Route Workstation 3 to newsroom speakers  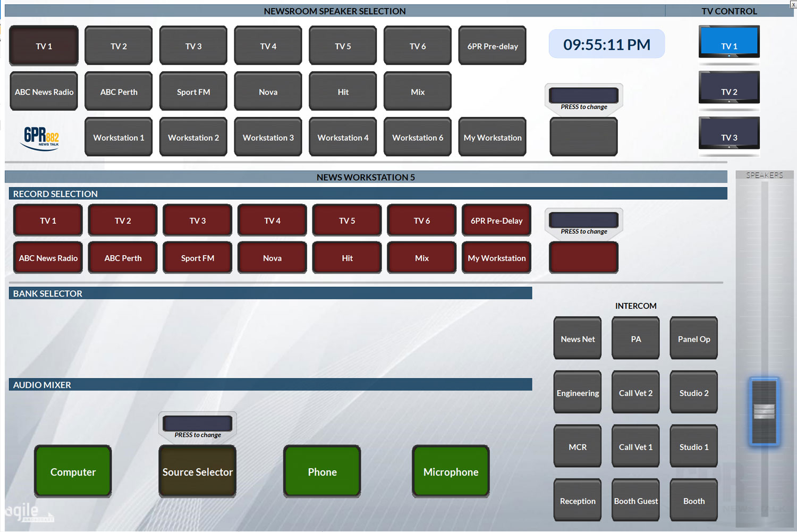pyautogui.click(x=268, y=137)
